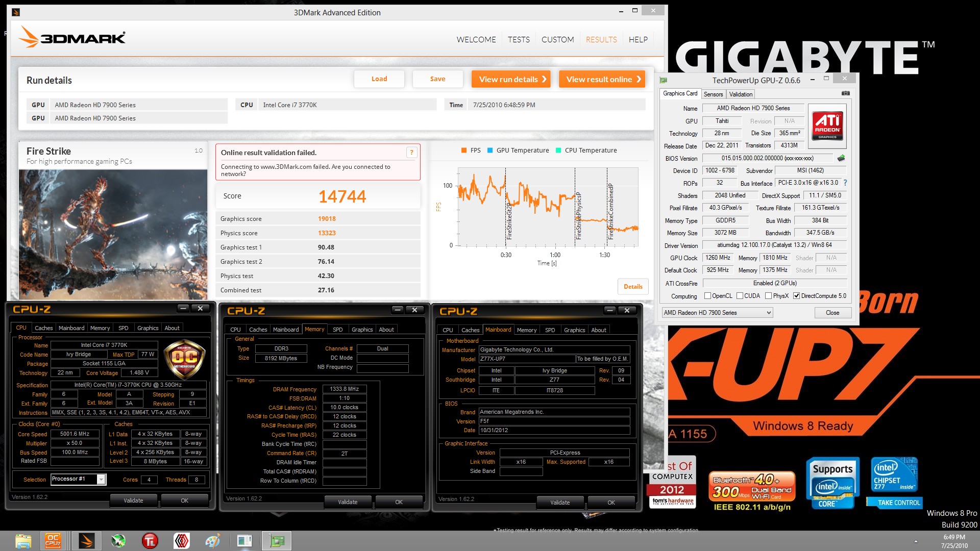Click the 3DMark logo in the header

[72, 37]
